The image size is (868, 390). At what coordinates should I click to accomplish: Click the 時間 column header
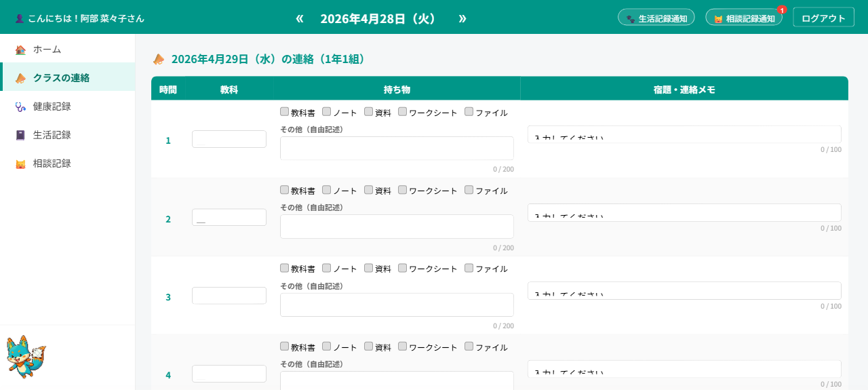[168, 89]
